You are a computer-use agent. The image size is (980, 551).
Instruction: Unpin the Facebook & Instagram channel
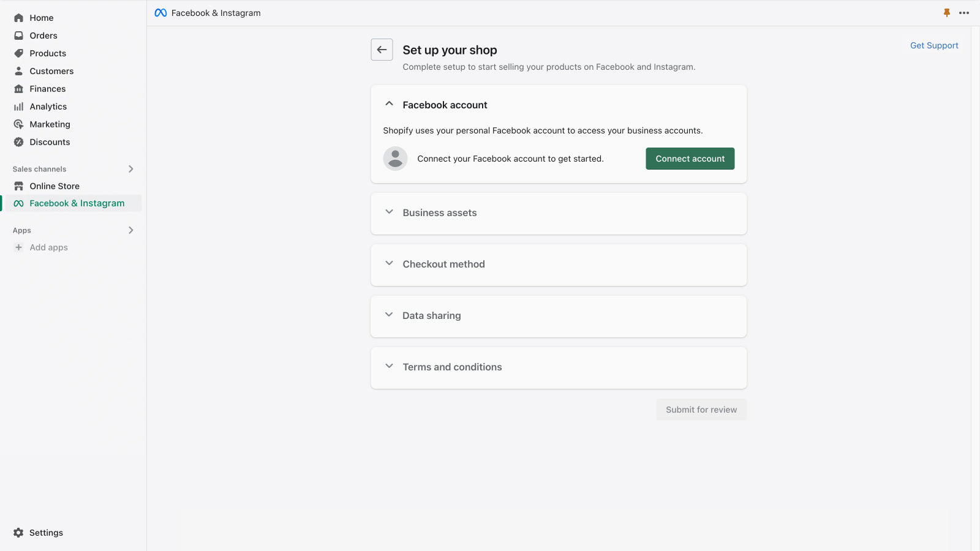(x=947, y=12)
